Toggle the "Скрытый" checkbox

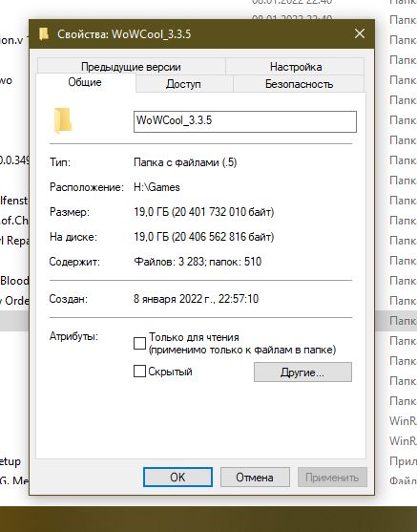(x=139, y=372)
